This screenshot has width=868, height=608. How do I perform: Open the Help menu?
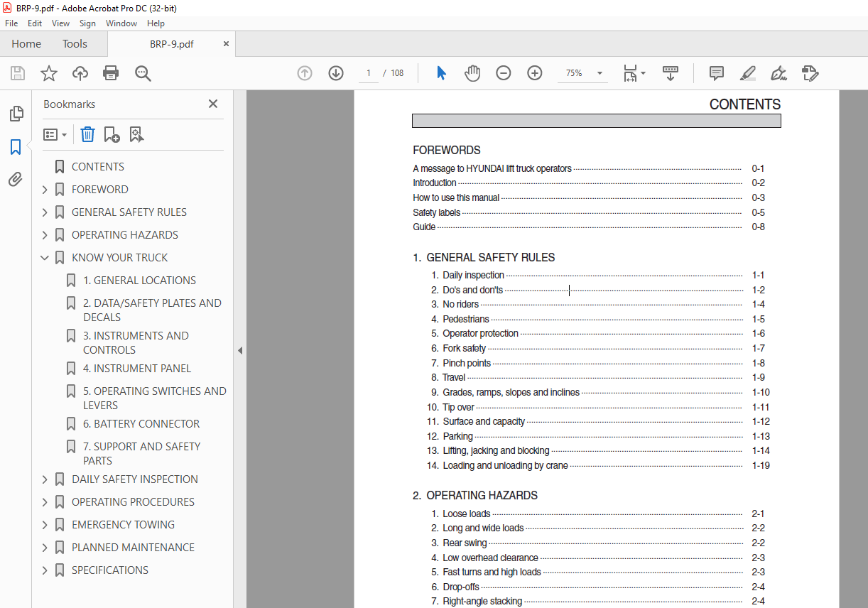156,23
